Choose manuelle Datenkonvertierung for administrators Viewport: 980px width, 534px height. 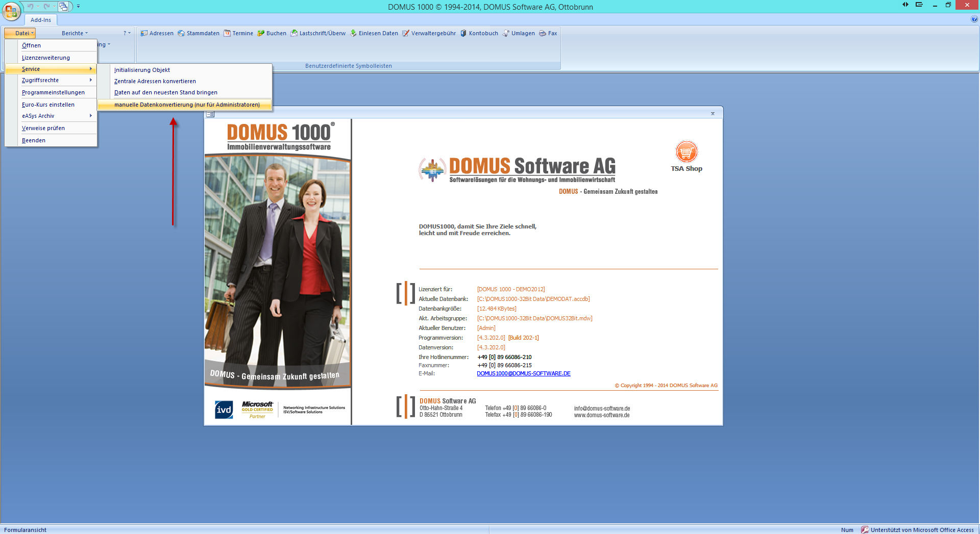tap(185, 105)
